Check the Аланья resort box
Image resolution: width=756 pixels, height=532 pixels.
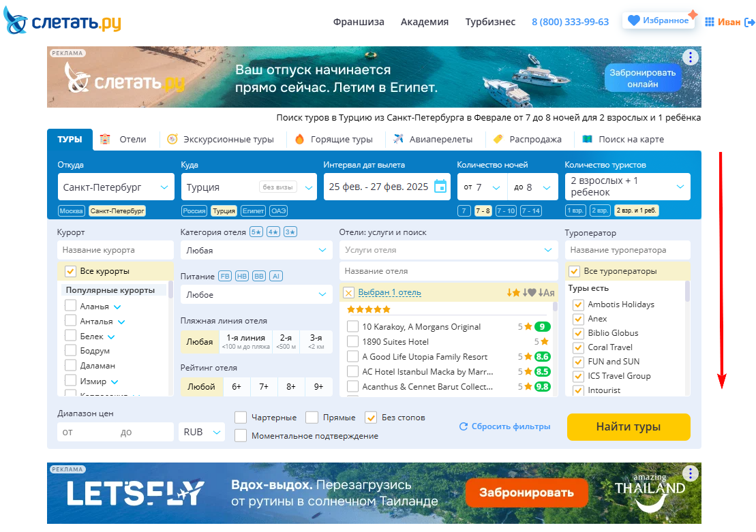tap(70, 306)
